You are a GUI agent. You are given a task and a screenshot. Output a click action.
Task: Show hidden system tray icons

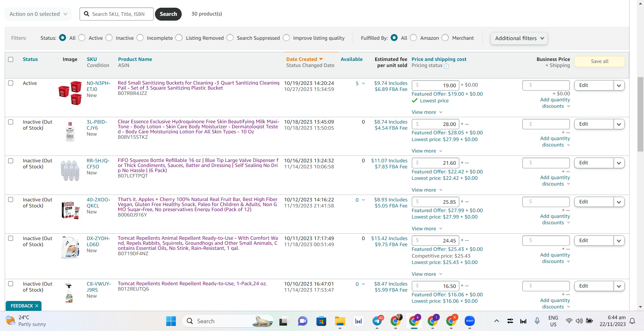click(496, 321)
